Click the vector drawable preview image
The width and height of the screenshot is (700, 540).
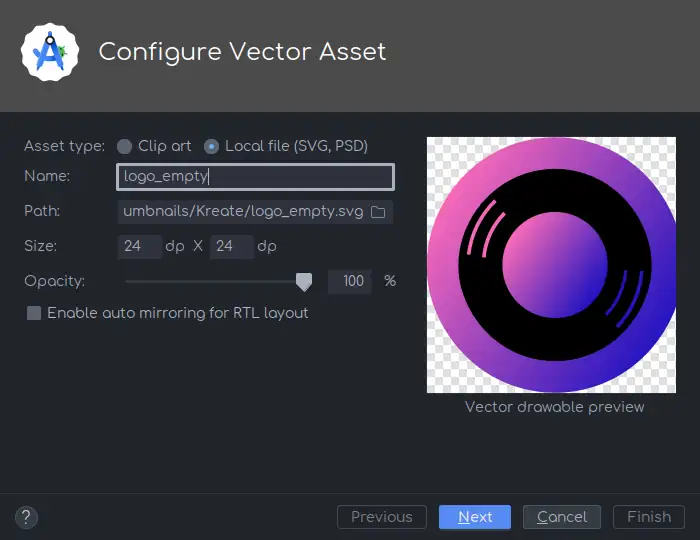(554, 264)
